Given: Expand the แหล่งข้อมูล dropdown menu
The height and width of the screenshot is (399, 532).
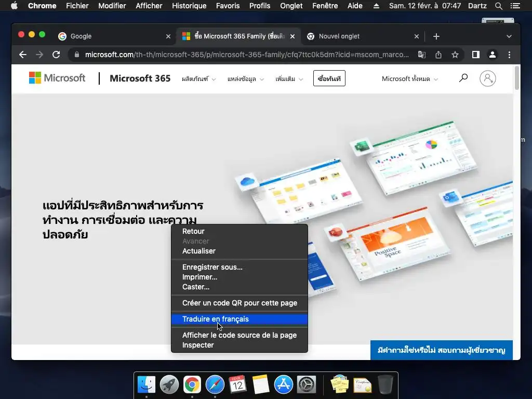Looking at the screenshot, I should (245, 79).
